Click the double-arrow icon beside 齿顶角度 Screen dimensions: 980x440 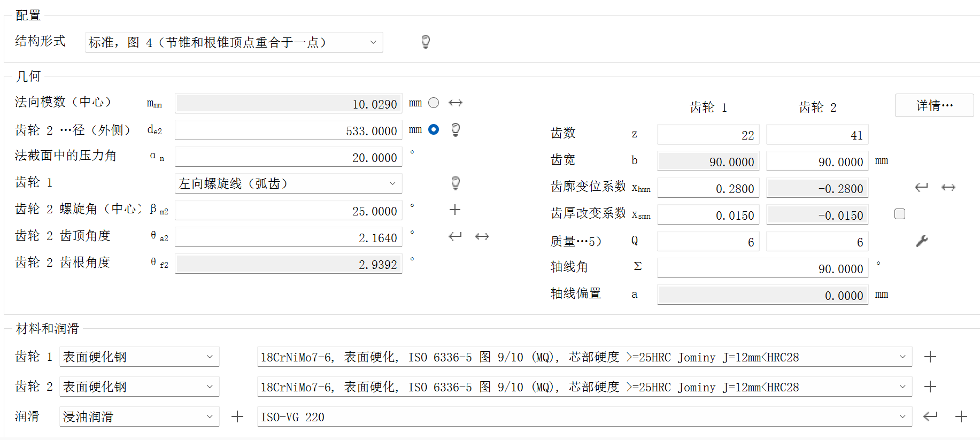pyautogui.click(x=482, y=236)
